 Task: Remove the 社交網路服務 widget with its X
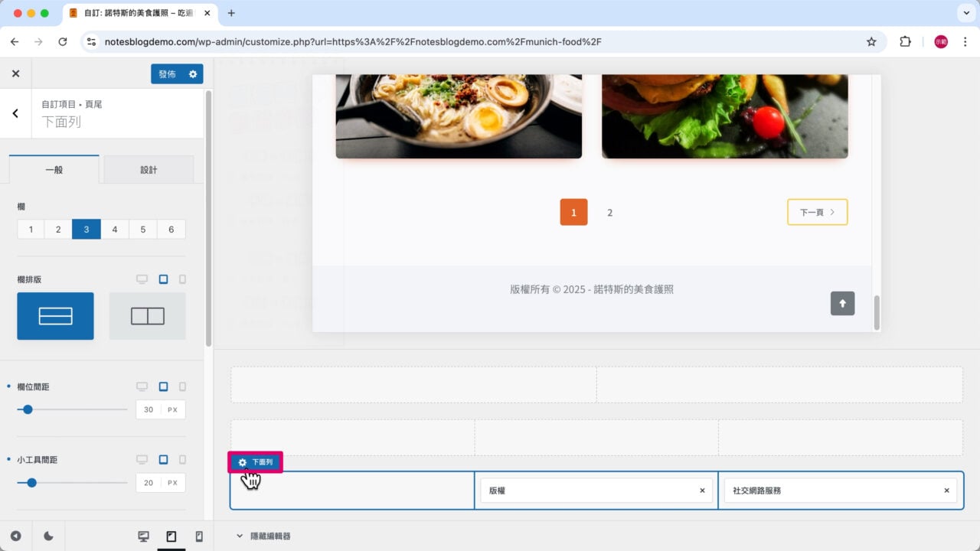click(x=946, y=491)
